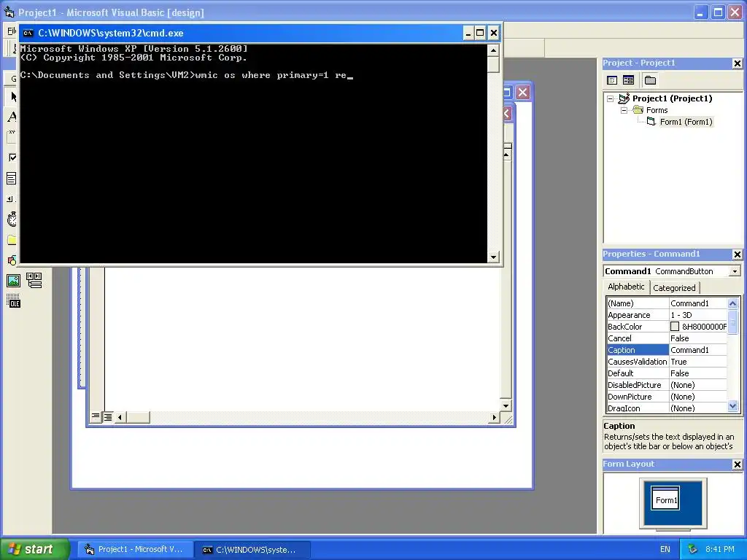Click the Forms folder icon in tree

coord(638,110)
